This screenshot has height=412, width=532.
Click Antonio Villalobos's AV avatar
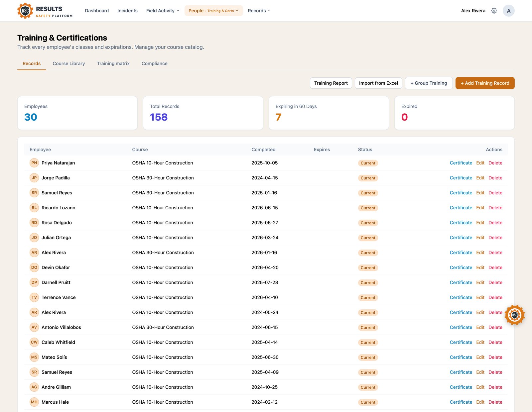point(34,327)
